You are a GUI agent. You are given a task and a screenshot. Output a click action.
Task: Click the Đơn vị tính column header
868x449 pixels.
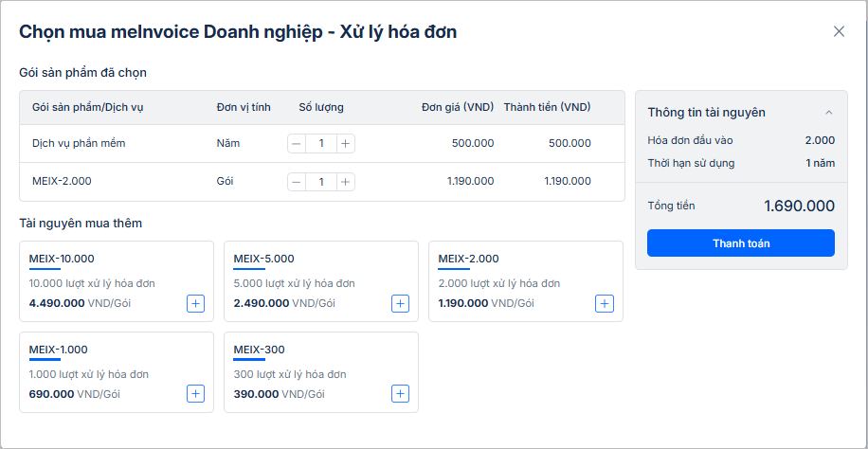244,107
